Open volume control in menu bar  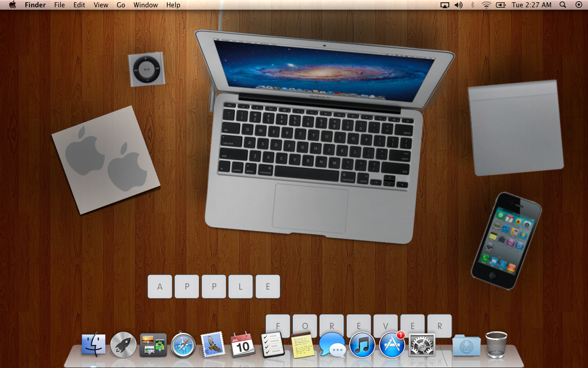tap(458, 5)
